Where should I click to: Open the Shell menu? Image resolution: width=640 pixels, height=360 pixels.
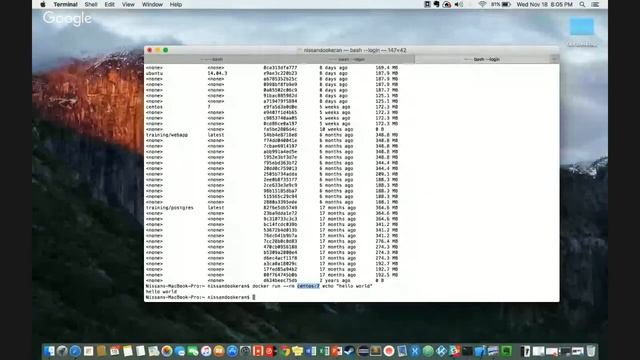tap(91, 4)
